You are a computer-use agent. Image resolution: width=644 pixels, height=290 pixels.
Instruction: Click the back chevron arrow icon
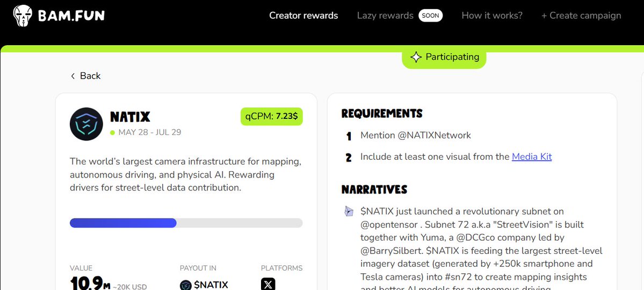[x=73, y=76]
